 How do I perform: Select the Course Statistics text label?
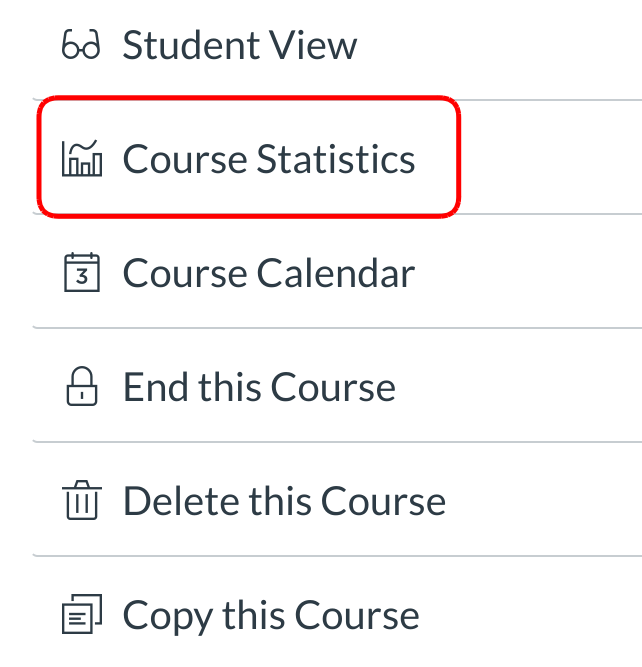click(268, 159)
